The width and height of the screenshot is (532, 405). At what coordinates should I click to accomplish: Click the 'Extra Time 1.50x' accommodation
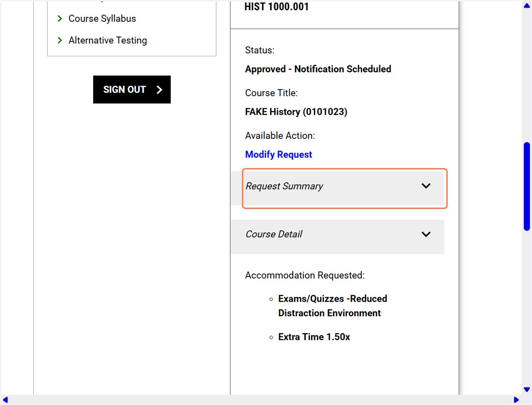[x=314, y=337]
